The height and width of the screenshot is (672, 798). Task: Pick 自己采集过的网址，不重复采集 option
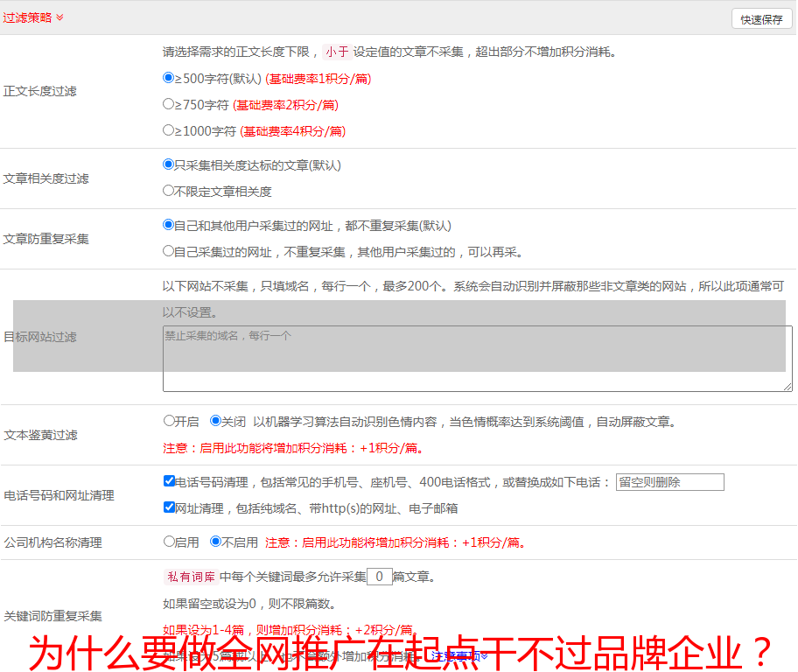[169, 251]
